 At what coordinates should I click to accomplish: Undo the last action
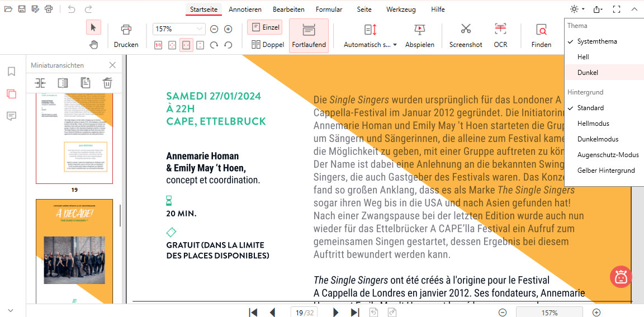[72, 8]
